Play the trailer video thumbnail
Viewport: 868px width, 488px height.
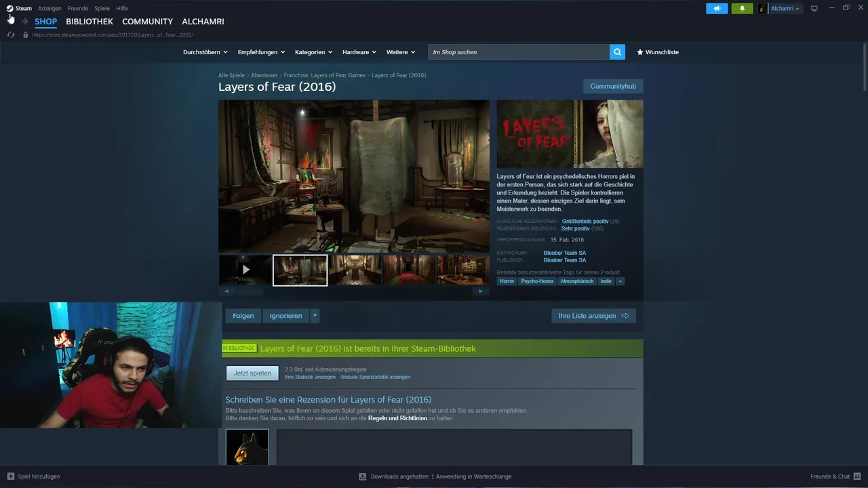click(245, 270)
